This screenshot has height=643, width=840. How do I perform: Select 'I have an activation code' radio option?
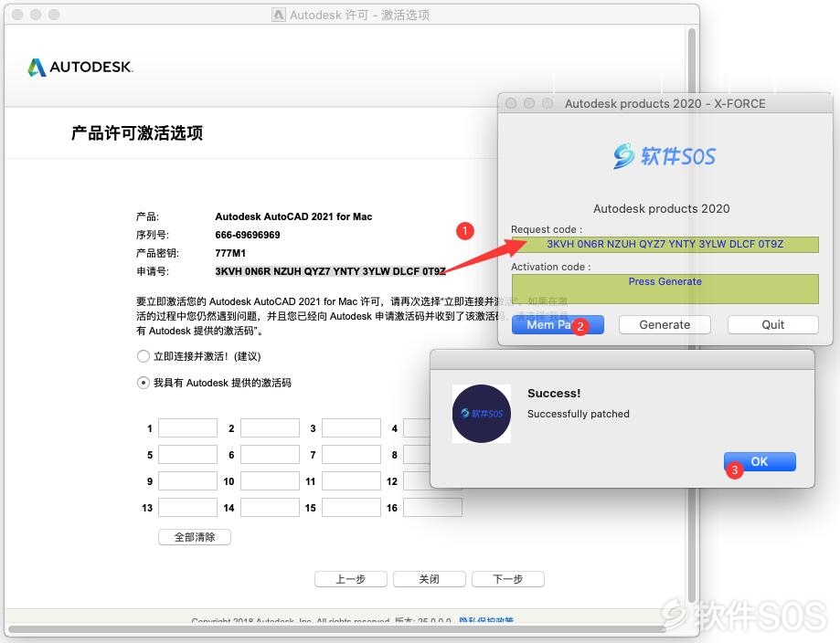click(143, 383)
